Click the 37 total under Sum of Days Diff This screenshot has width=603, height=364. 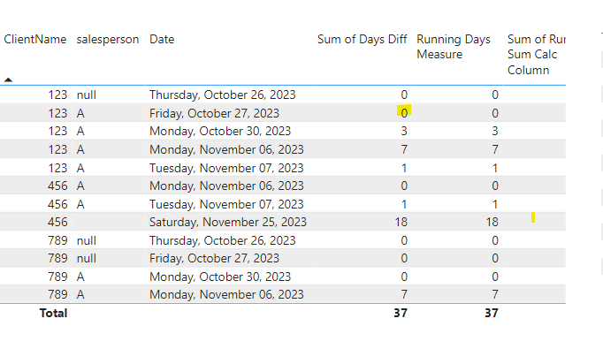click(401, 313)
